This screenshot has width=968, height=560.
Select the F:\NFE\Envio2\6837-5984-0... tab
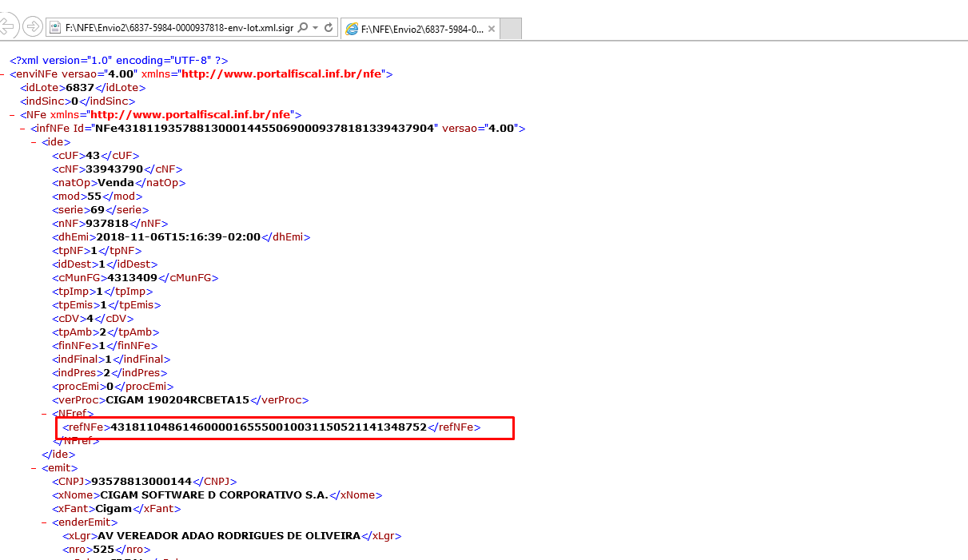pyautogui.click(x=420, y=29)
